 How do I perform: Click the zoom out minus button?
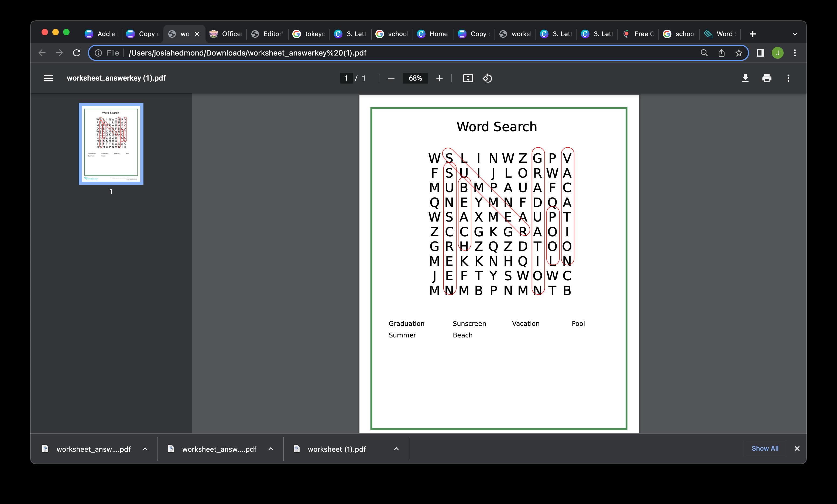pos(391,78)
